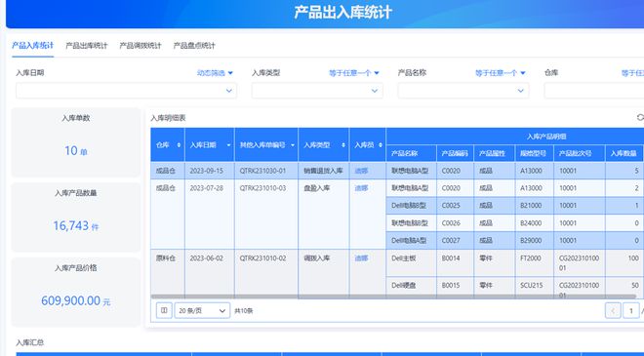Click the 入库汇总 section title
Viewport: 644px width, 356px height.
(x=29, y=342)
